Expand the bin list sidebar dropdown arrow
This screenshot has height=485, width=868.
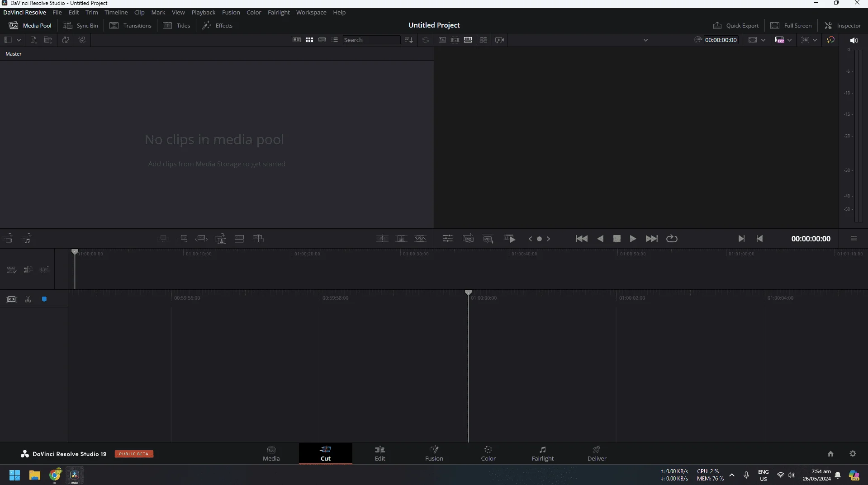point(19,40)
